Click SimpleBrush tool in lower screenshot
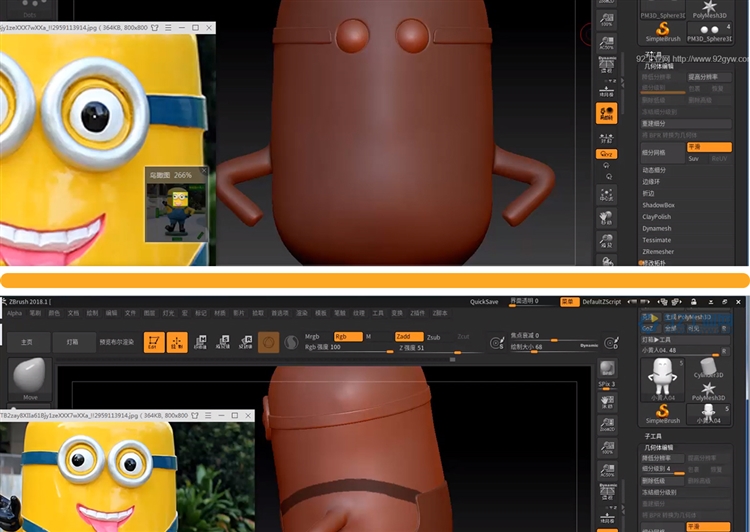 coord(662,414)
